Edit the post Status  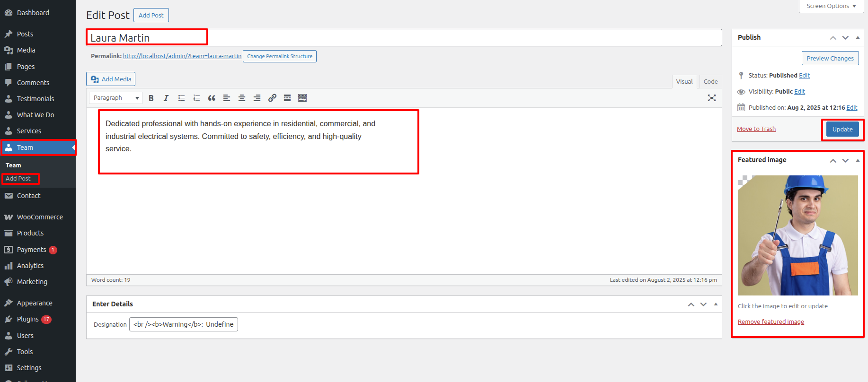tap(804, 76)
